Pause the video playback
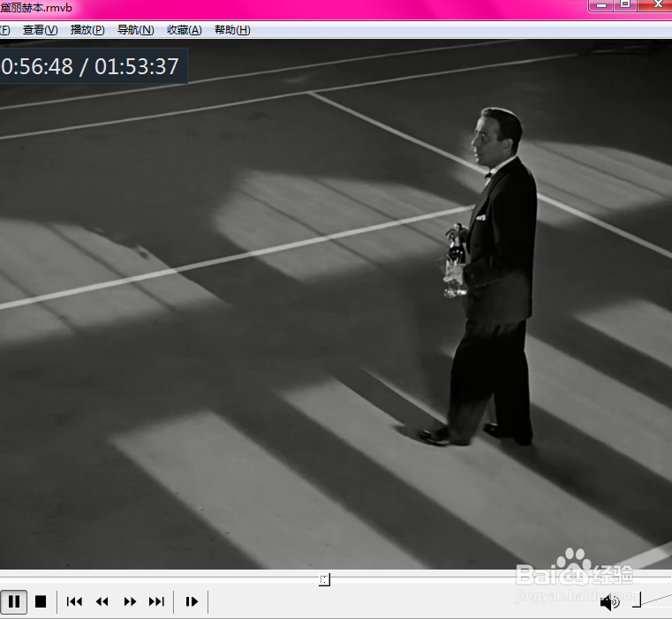 pyautogui.click(x=14, y=601)
